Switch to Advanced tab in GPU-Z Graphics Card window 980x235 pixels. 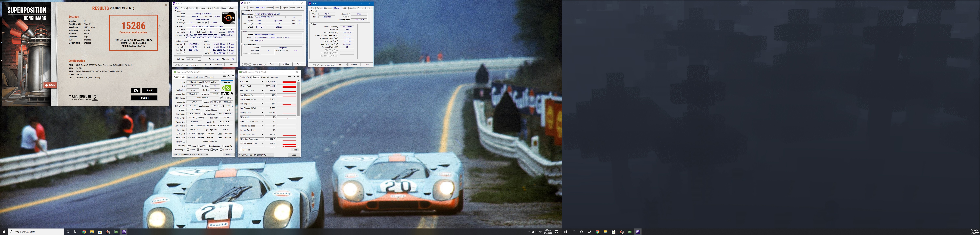[x=199, y=77]
